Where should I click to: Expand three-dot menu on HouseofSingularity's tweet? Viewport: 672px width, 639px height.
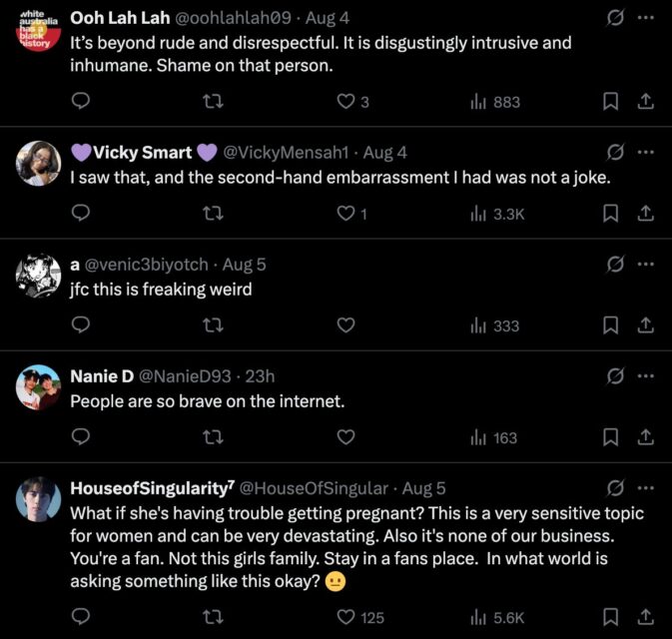(645, 487)
